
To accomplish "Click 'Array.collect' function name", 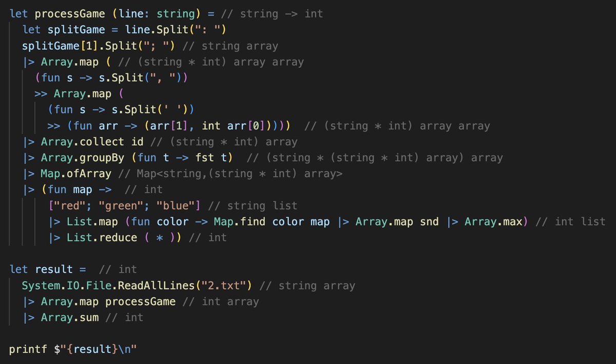I will pos(83,141).
